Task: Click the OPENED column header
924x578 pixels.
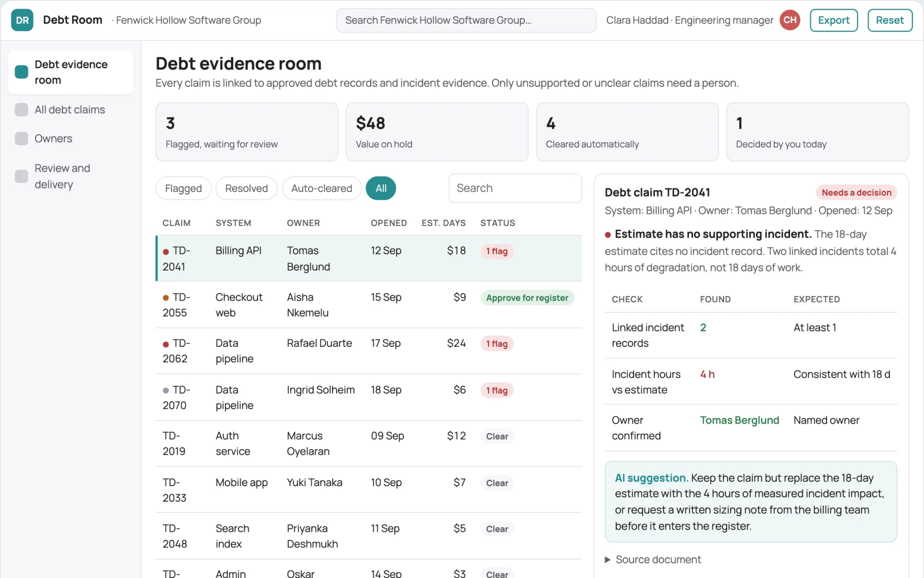Action: click(389, 223)
